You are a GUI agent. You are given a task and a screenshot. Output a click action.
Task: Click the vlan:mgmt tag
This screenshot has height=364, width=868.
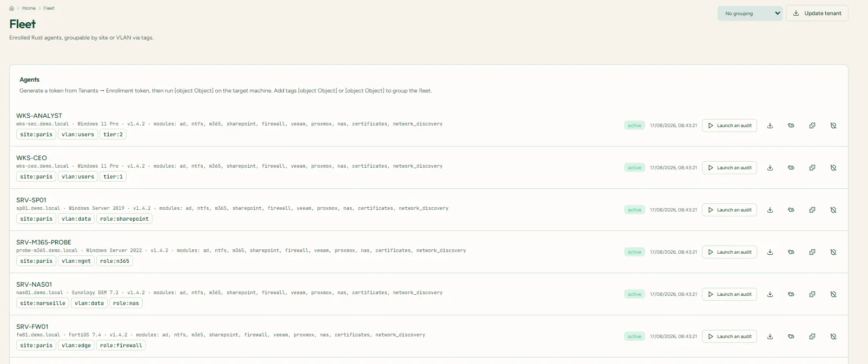(x=76, y=261)
